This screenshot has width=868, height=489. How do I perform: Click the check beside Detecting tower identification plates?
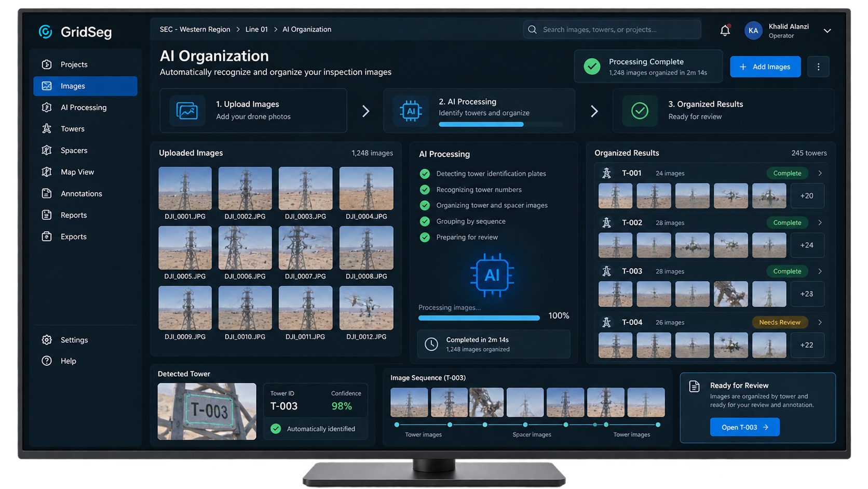click(x=425, y=174)
